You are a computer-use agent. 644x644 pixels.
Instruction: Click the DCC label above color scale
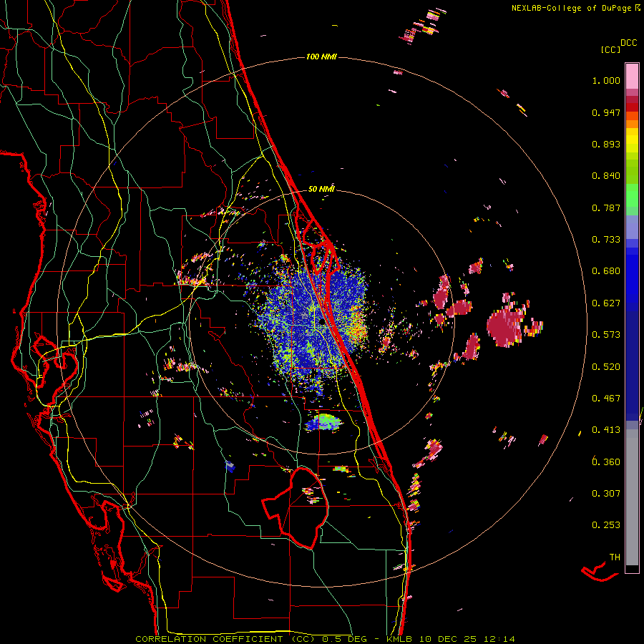tap(629, 43)
